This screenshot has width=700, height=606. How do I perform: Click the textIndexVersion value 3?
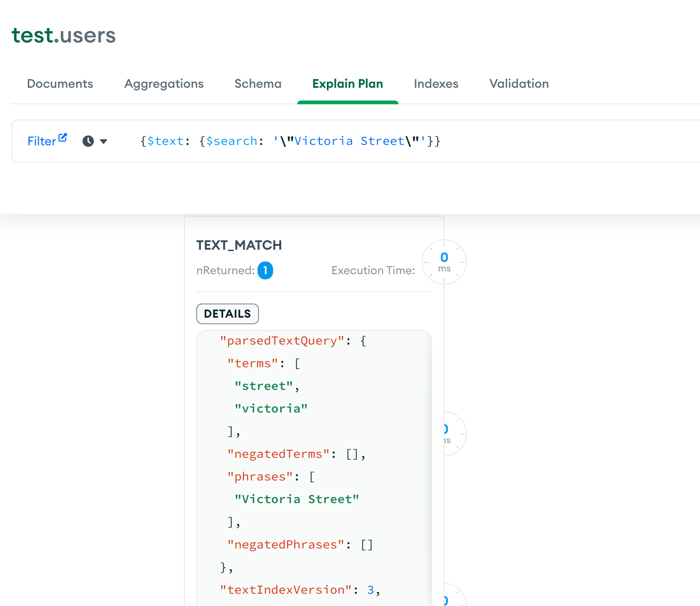click(x=370, y=590)
